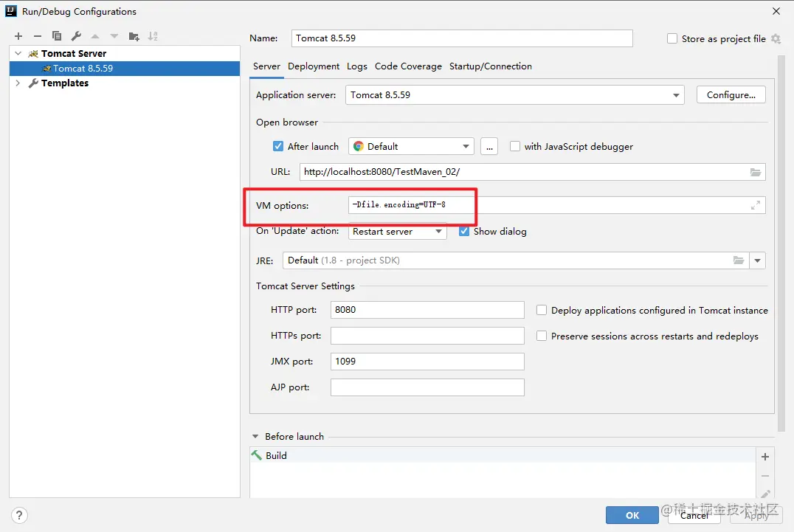This screenshot has height=532, width=794.
Task: Move configuration up arrow
Action: point(95,36)
